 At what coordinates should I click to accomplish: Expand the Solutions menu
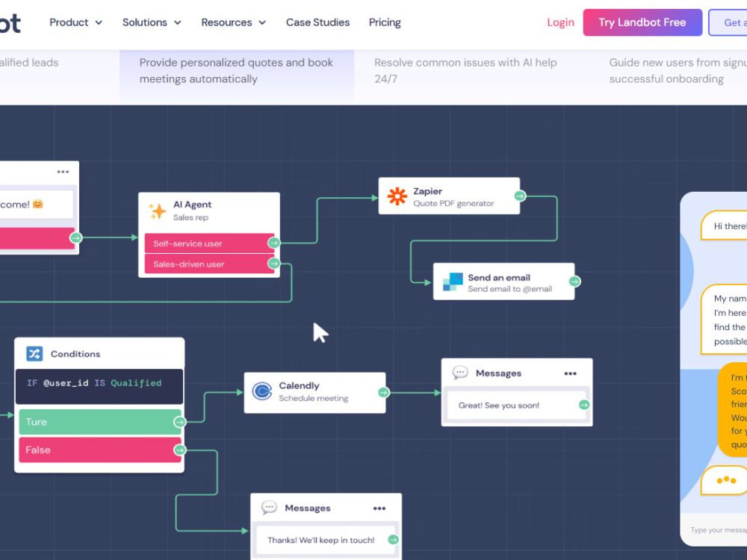[152, 22]
